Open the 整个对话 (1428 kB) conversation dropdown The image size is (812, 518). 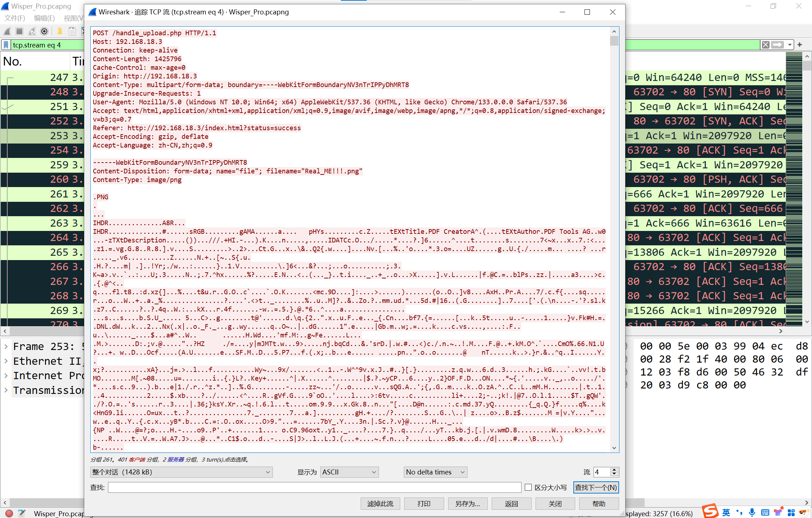pos(181,472)
